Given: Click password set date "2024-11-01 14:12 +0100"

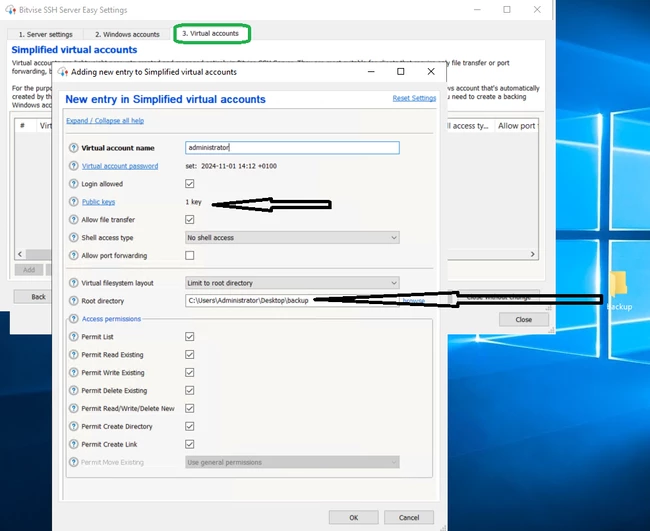Looking at the screenshot, I should [239, 166].
